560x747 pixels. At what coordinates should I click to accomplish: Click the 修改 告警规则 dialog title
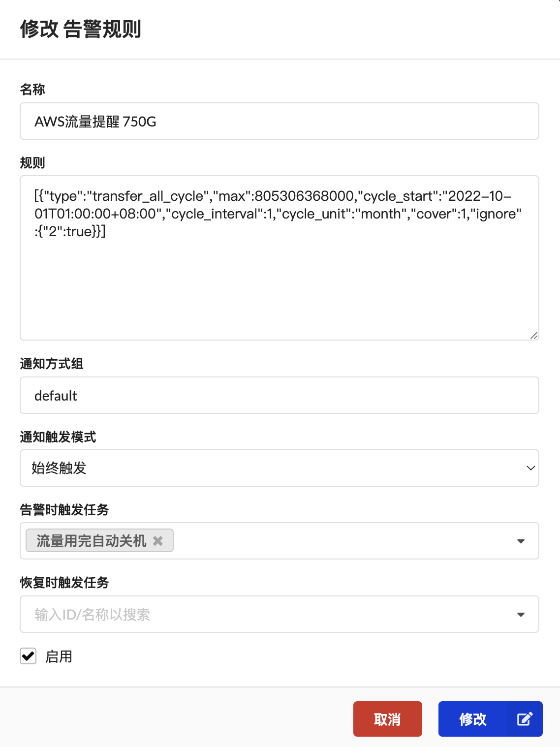pyautogui.click(x=81, y=29)
